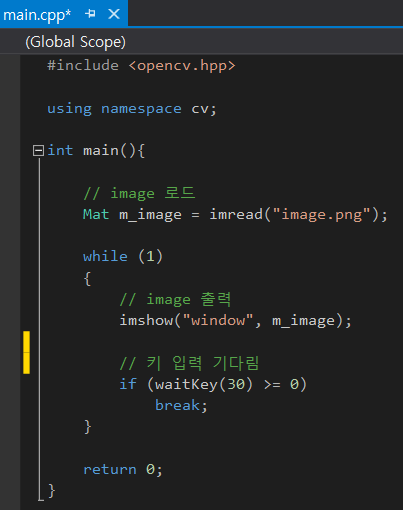Click the "image.png" string literal
403x510 pixels.
click(322, 214)
